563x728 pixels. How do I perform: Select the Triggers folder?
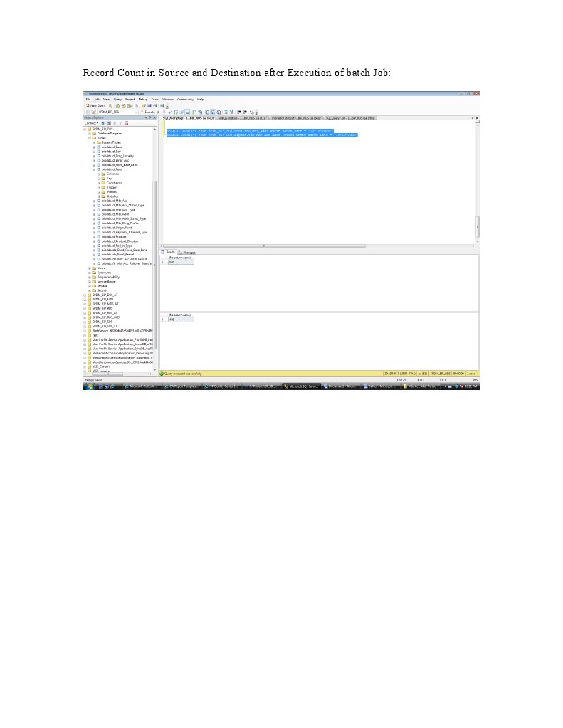(112, 188)
